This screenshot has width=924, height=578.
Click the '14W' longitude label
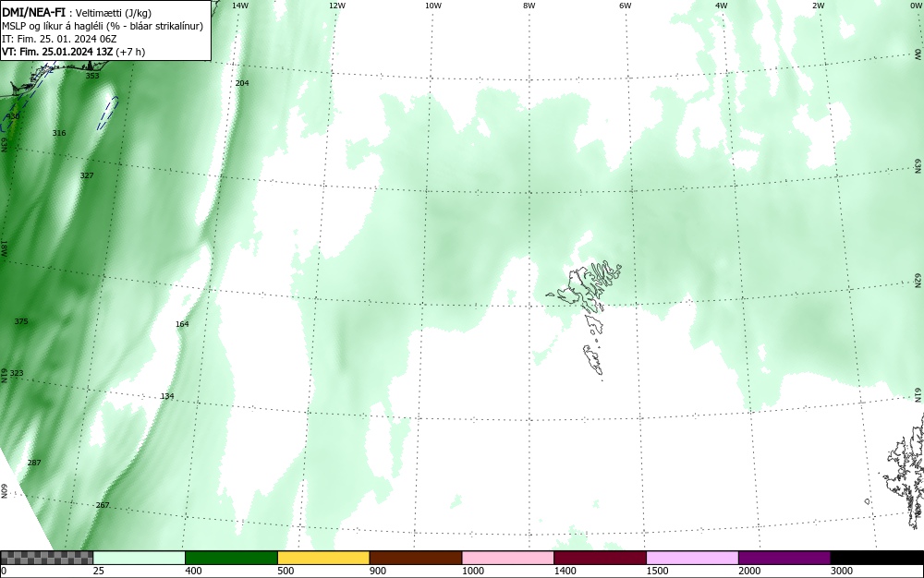point(240,6)
